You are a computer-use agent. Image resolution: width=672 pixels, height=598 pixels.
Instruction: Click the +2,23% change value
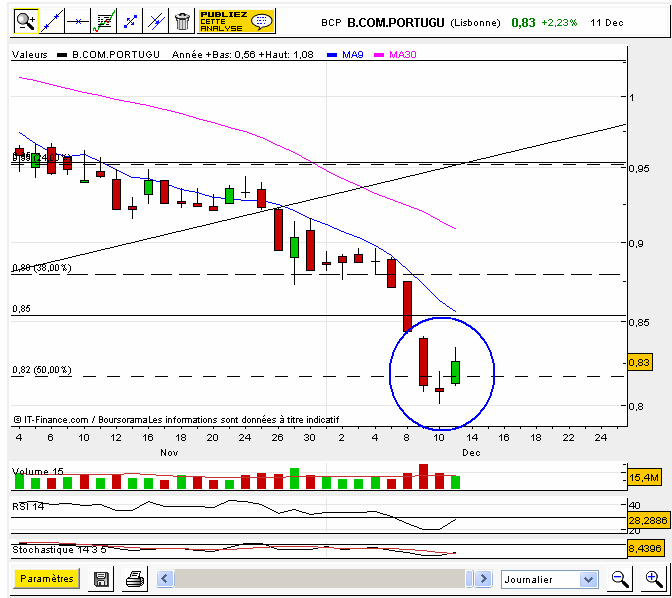559,23
